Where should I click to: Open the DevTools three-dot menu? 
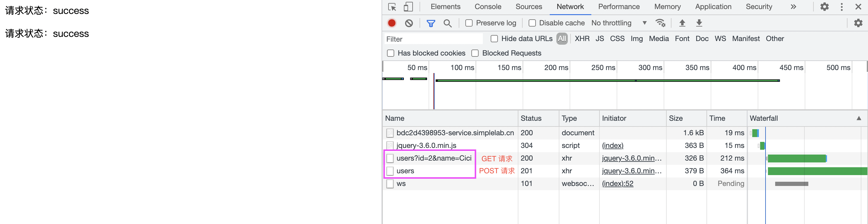pos(842,7)
